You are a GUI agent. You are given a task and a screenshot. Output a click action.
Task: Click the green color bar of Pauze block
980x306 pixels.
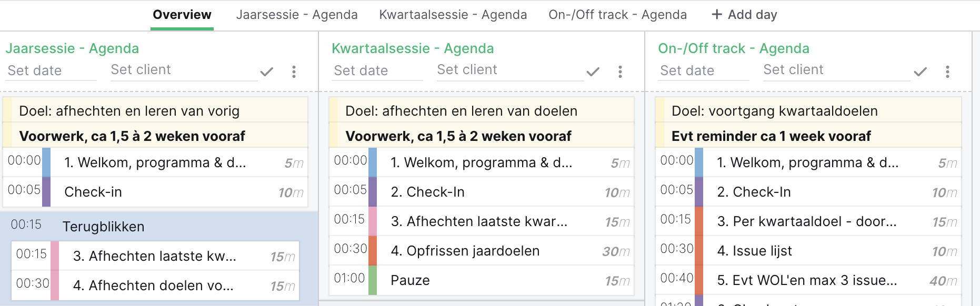click(x=373, y=280)
